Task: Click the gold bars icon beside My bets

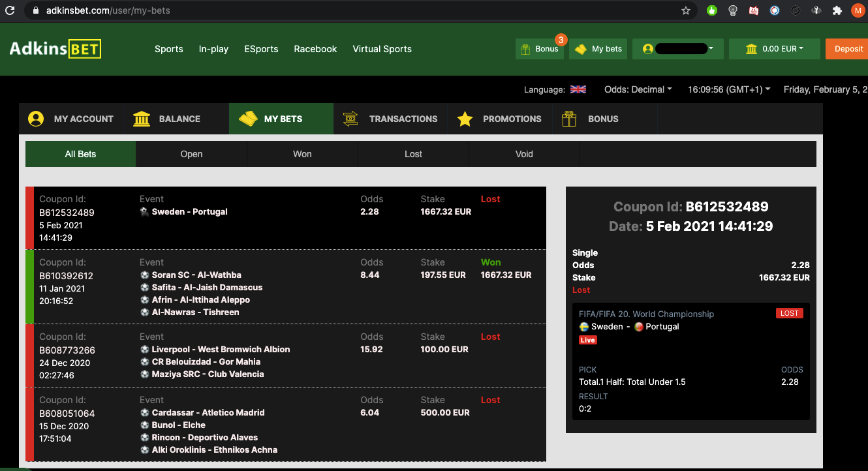Action: click(x=580, y=49)
